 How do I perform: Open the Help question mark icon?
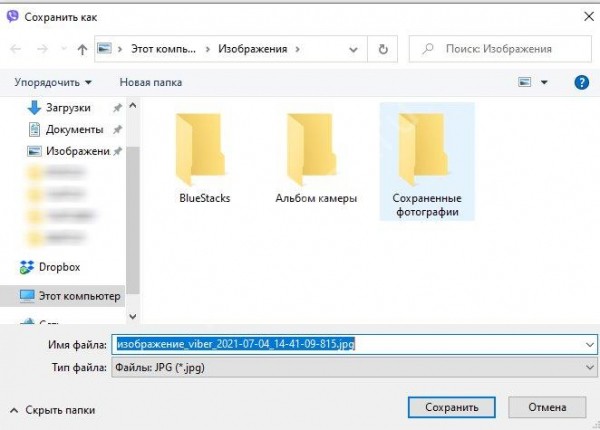(582, 82)
